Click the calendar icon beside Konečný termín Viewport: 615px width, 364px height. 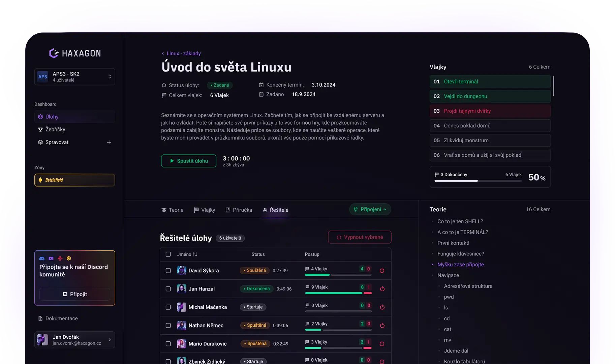point(261,85)
